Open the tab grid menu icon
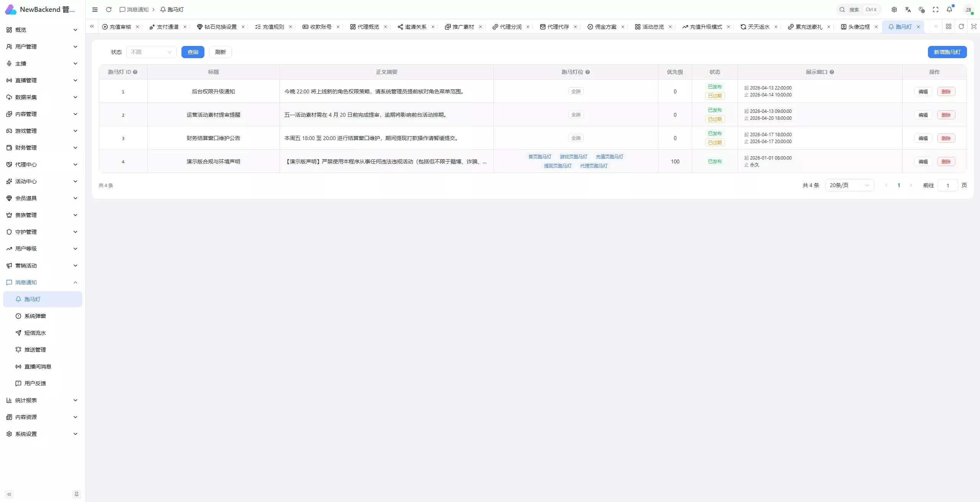Screen dimensions: 980x502 [x=949, y=26]
